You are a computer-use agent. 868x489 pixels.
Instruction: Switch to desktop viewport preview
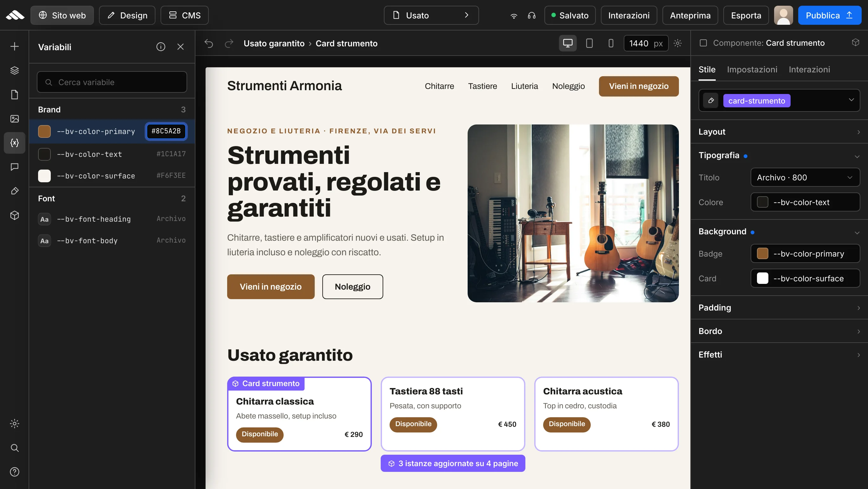coord(568,43)
